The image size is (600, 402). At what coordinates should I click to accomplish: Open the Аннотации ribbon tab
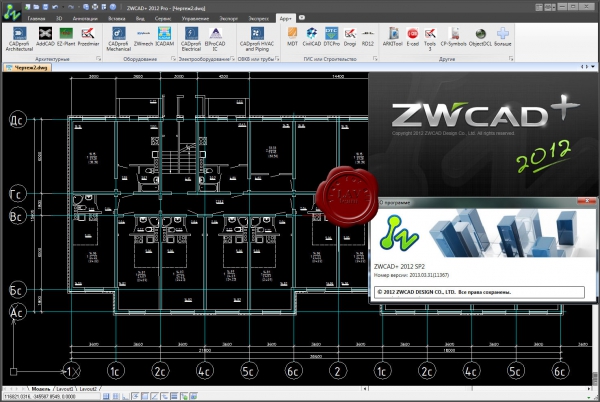point(85,18)
